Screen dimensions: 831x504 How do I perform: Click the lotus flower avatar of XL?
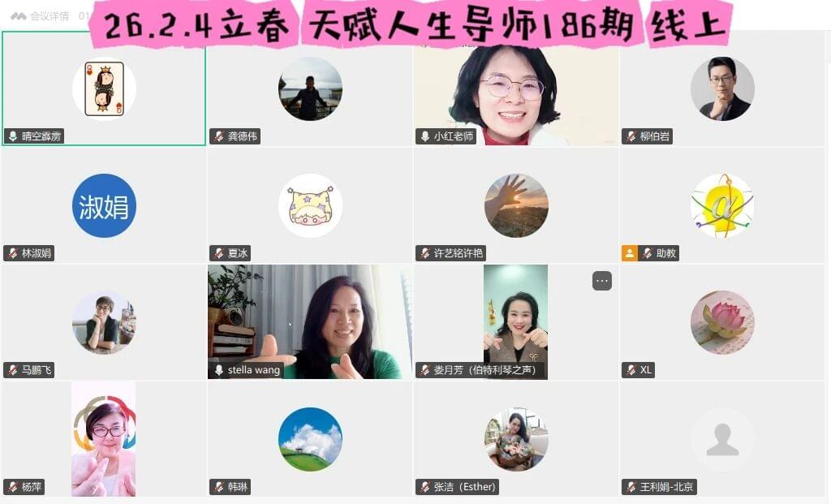click(x=722, y=322)
